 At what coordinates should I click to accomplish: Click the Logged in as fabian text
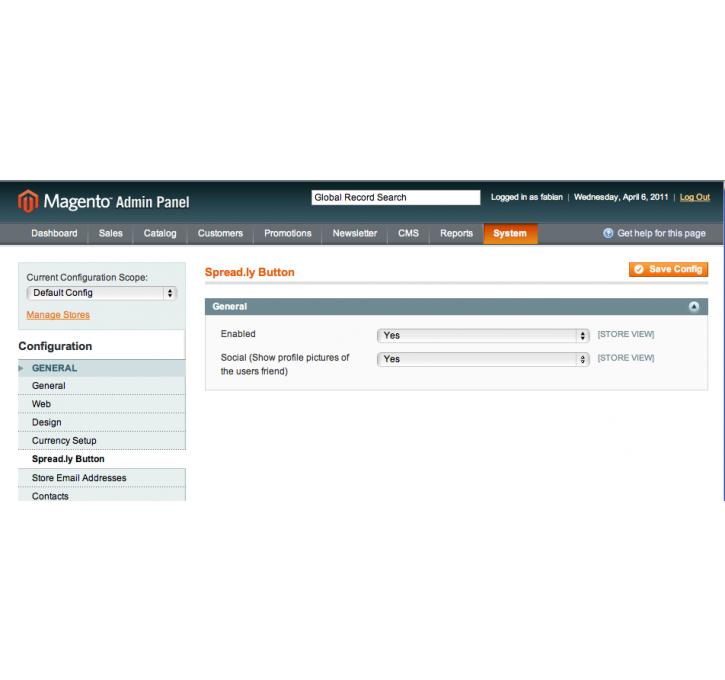point(527,197)
